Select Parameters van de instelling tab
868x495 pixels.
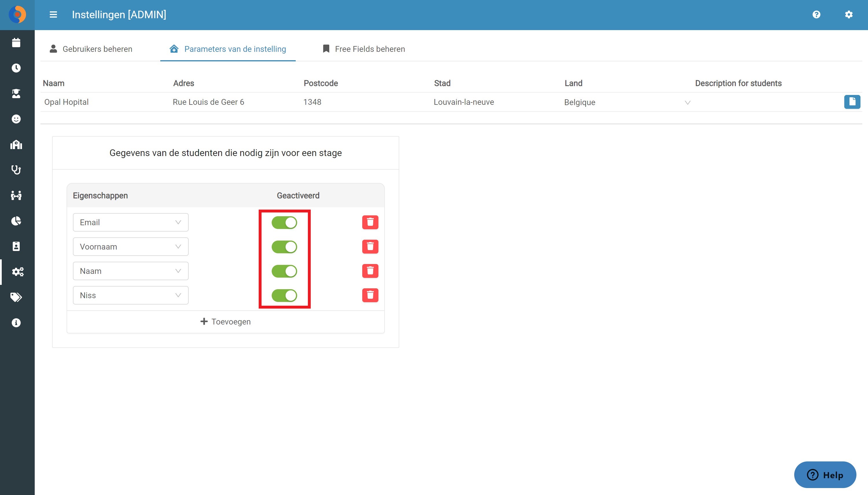(228, 49)
